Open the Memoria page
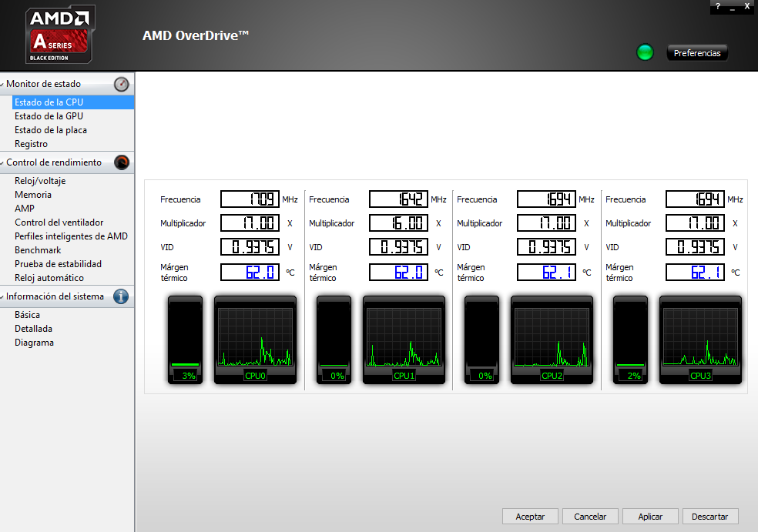Image resolution: width=758 pixels, height=532 pixels. (x=33, y=195)
